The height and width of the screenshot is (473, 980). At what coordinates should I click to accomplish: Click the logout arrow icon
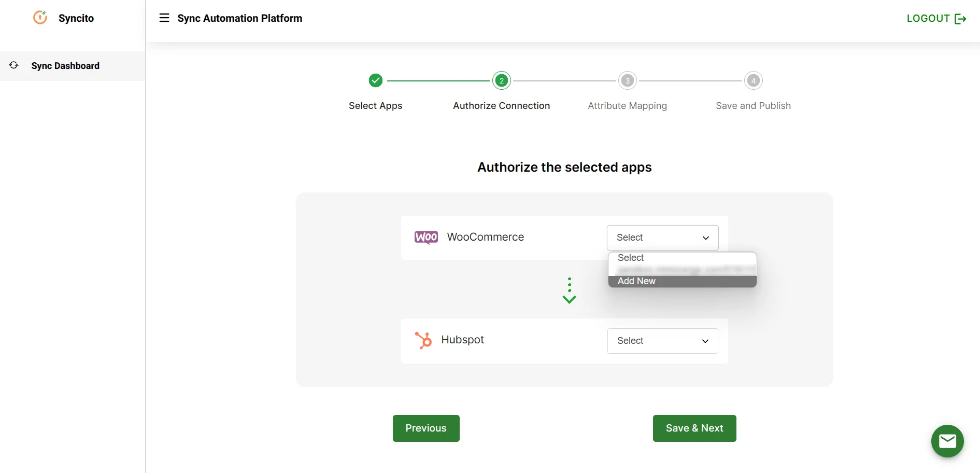(x=961, y=18)
